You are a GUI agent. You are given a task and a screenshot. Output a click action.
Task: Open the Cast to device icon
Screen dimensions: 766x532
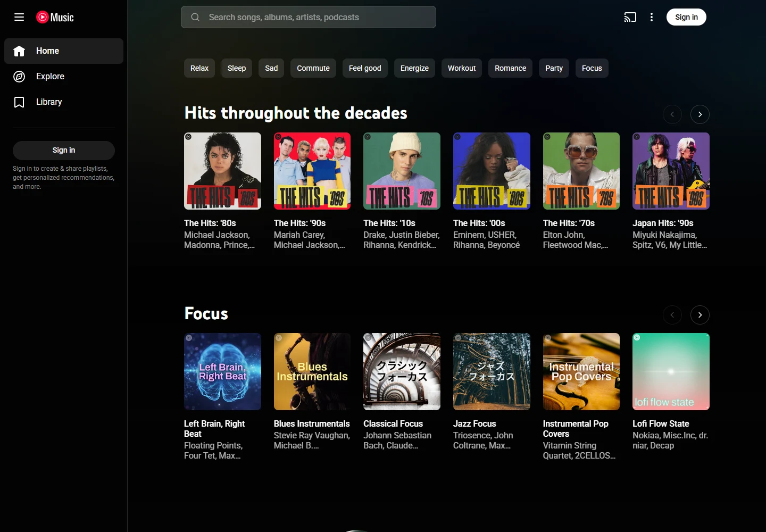point(630,17)
